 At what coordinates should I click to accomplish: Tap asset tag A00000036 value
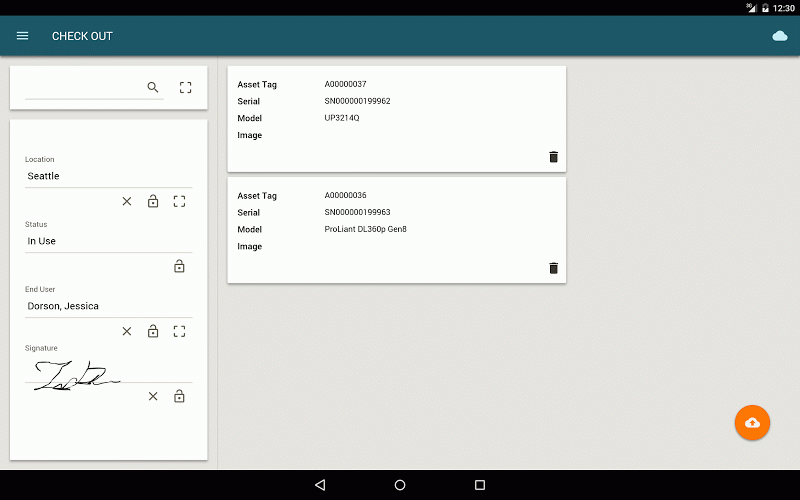tap(345, 195)
